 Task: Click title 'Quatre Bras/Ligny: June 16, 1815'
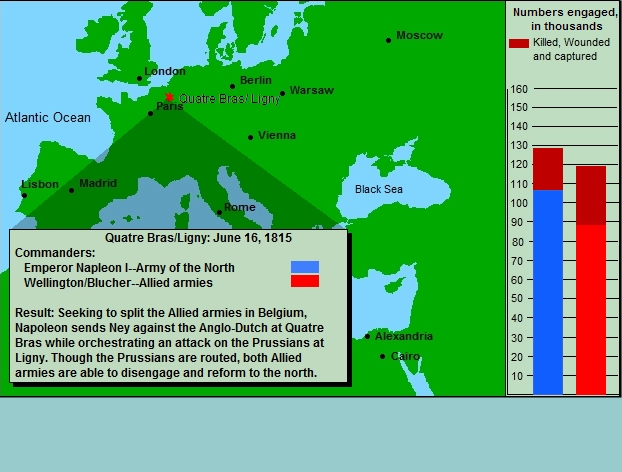click(198, 238)
